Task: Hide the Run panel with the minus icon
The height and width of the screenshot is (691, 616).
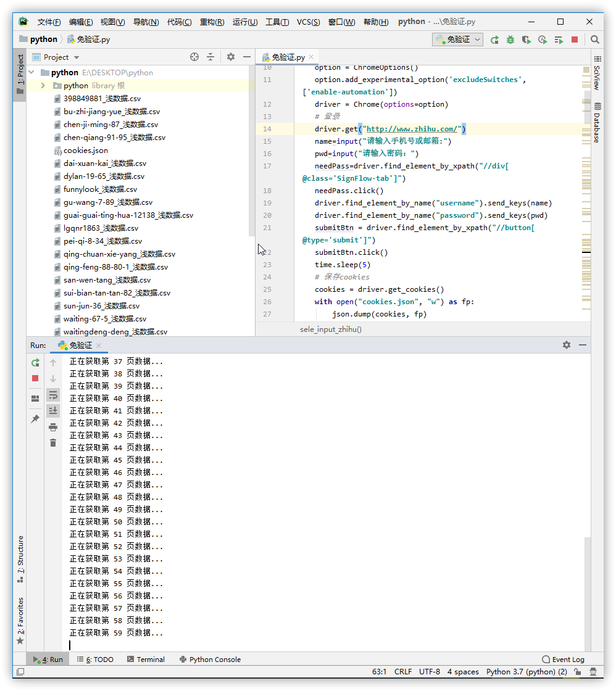Action: coord(583,345)
